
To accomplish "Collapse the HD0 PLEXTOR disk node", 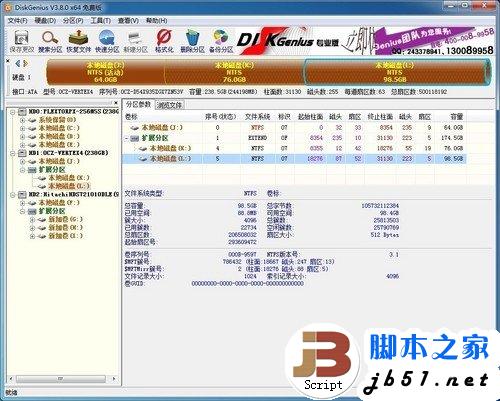I will point(13,112).
